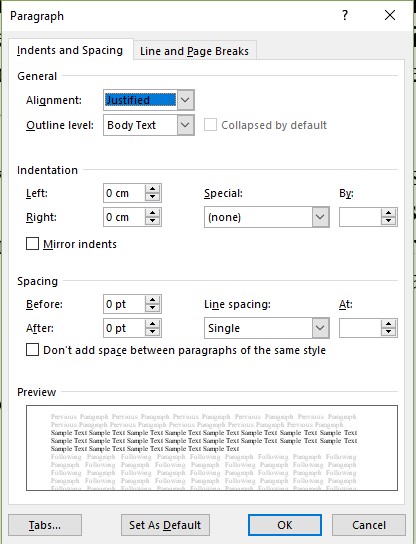Click the Body Text outline level box
Screen dimensions: 416x544
coord(141,125)
